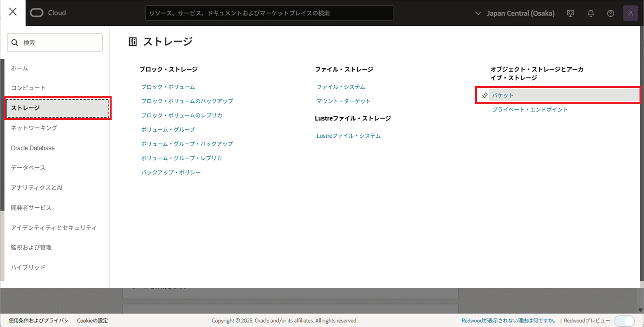Open the バックアップ・ポリシー link
Image resolution: width=644 pixels, height=327 pixels.
click(171, 172)
